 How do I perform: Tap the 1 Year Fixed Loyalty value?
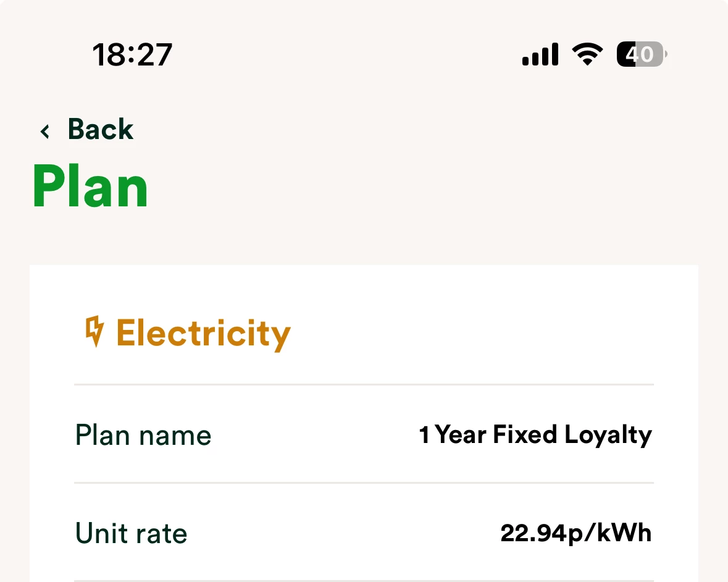pyautogui.click(x=535, y=435)
